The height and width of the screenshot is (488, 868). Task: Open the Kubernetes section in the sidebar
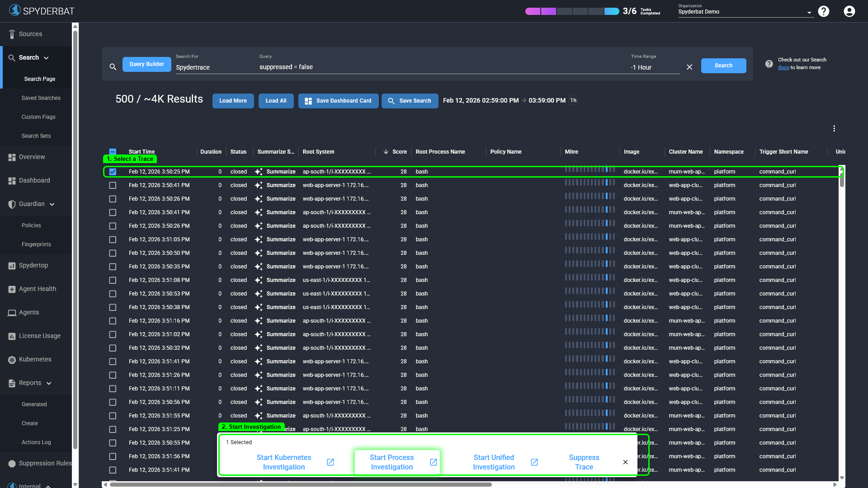tap(35, 359)
